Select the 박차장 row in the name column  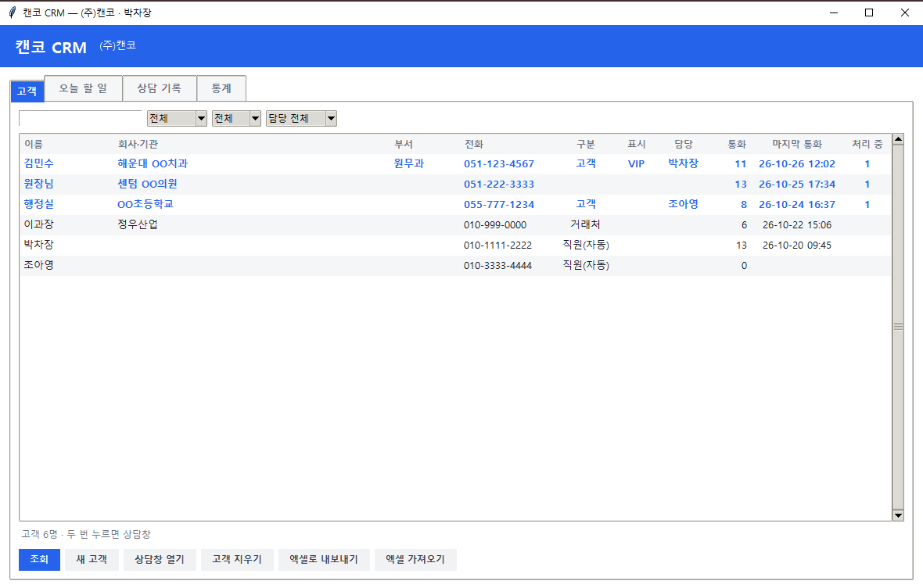39,245
